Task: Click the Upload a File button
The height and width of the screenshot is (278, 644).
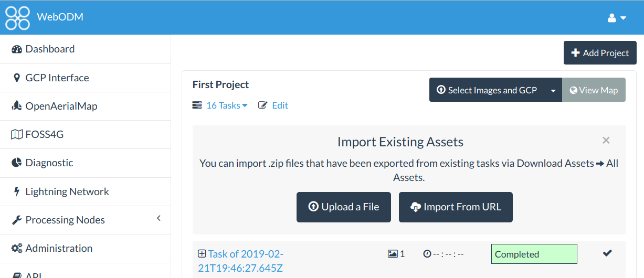Action: [344, 207]
